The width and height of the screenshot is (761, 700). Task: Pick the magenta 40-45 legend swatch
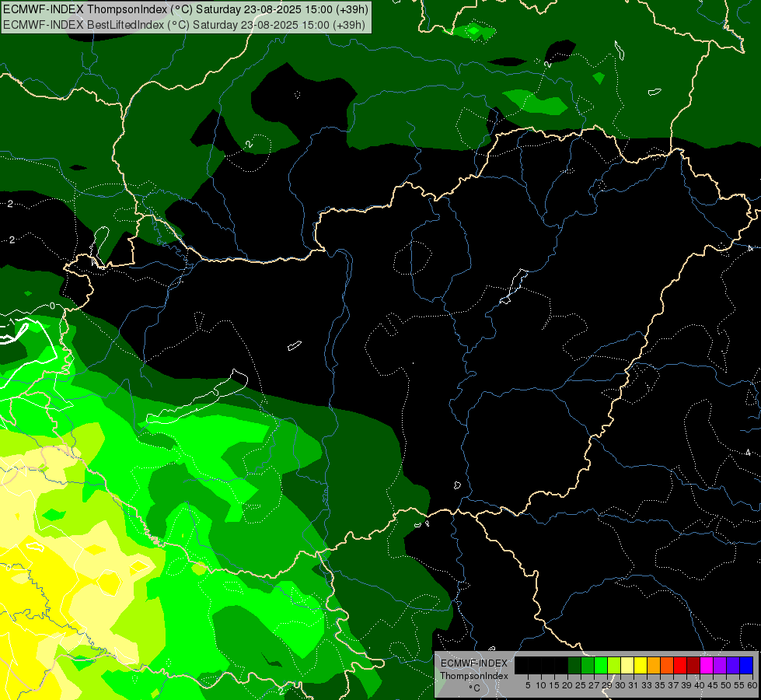707,665
